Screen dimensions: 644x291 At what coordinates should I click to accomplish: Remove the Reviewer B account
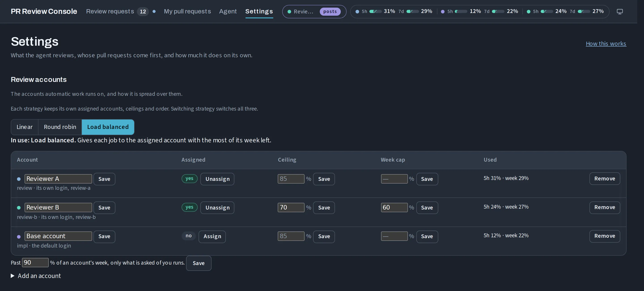[x=604, y=208]
